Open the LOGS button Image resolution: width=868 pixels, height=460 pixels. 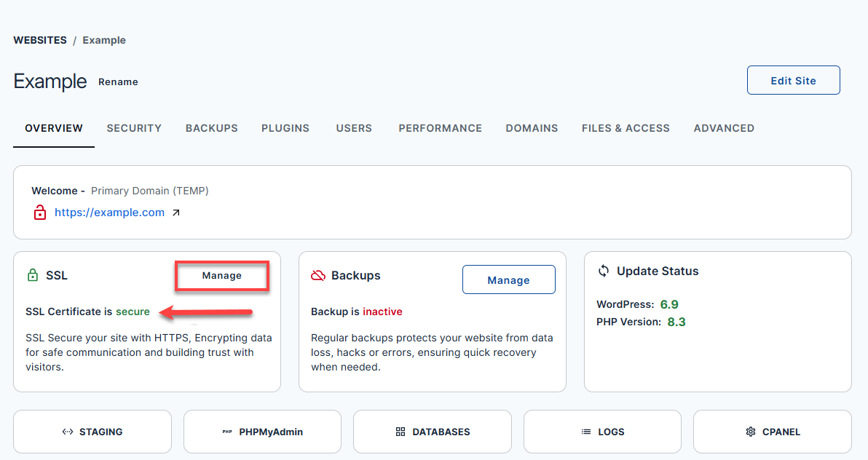[x=602, y=432]
